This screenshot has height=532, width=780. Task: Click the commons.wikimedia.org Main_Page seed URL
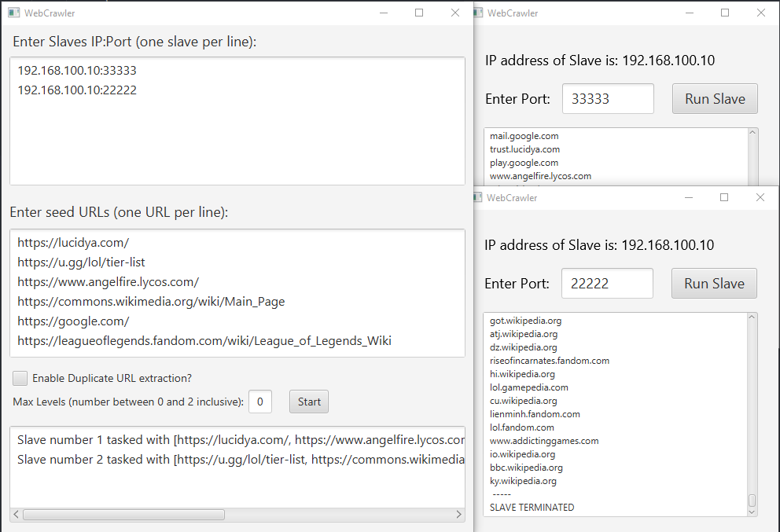coord(151,301)
